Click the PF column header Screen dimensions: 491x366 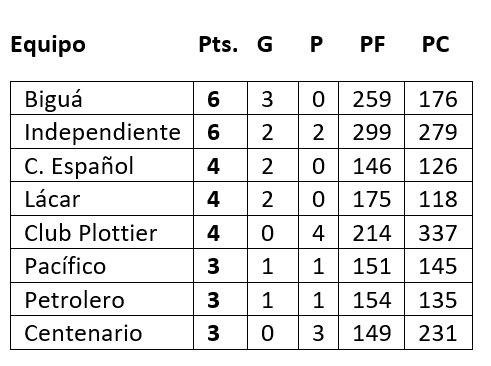(x=372, y=44)
